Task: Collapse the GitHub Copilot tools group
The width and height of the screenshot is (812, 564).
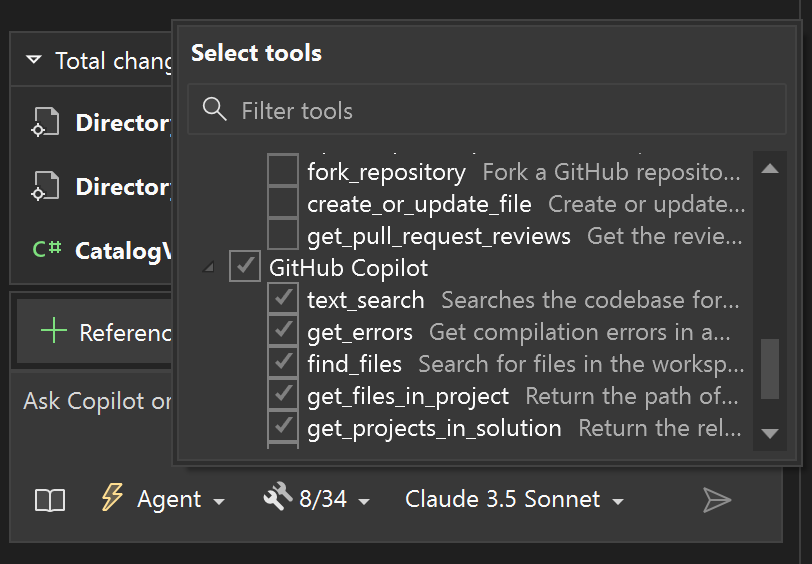Action: pos(209,268)
